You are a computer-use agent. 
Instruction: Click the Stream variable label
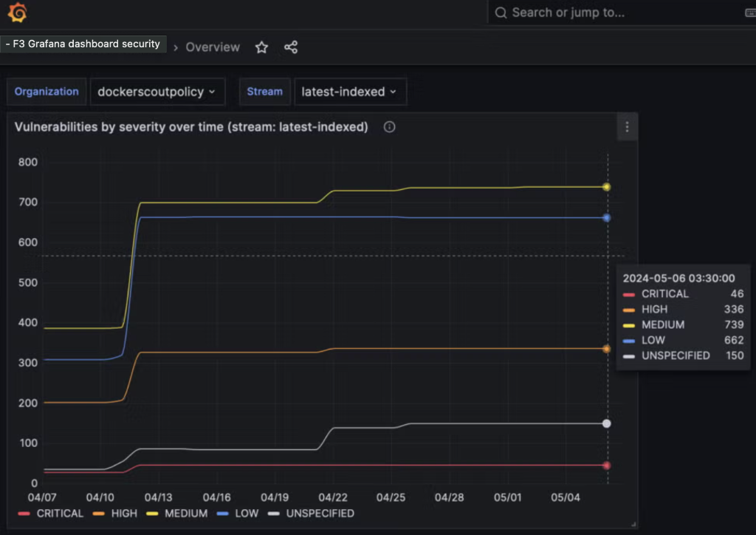[265, 92]
